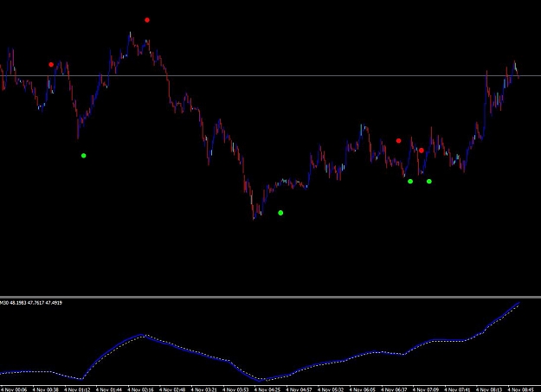Image resolution: width=541 pixels, height=392 pixels.
Task: Select the lowest green signal dot near 04:25
Action: (x=280, y=213)
